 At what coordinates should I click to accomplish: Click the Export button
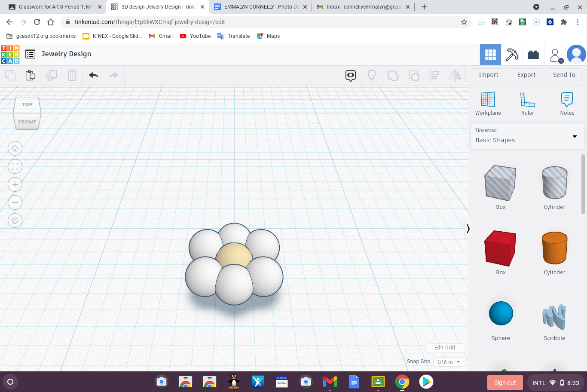tap(526, 75)
